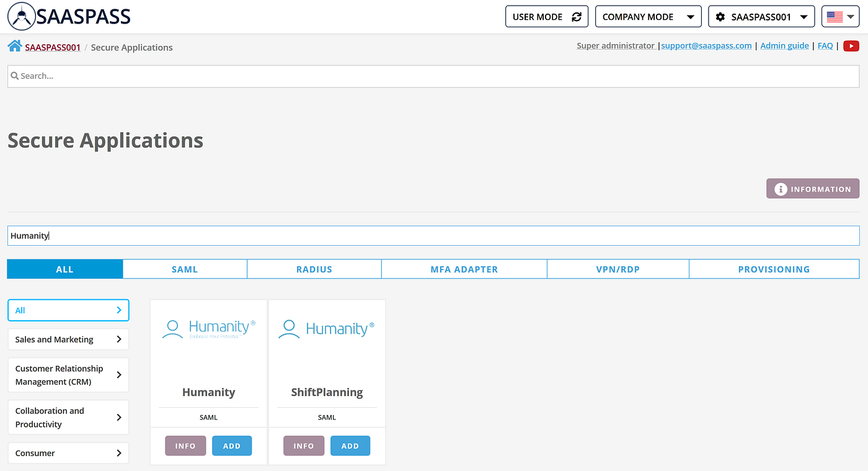Click the top Search input field
This screenshot has width=868, height=471.
tap(433, 76)
